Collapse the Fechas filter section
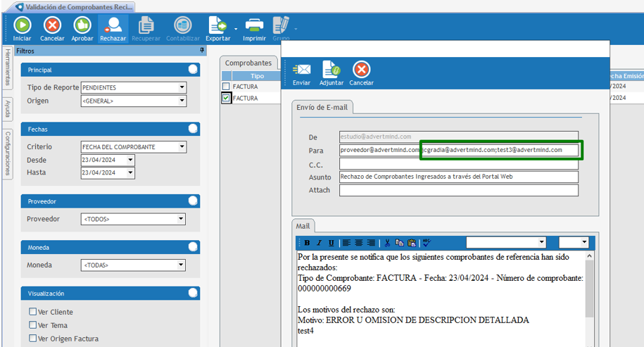This screenshot has width=644, height=347. point(193,129)
